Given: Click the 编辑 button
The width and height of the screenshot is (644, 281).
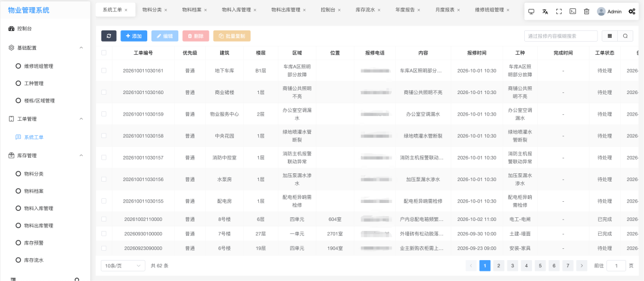Looking at the screenshot, I should coord(165,36).
